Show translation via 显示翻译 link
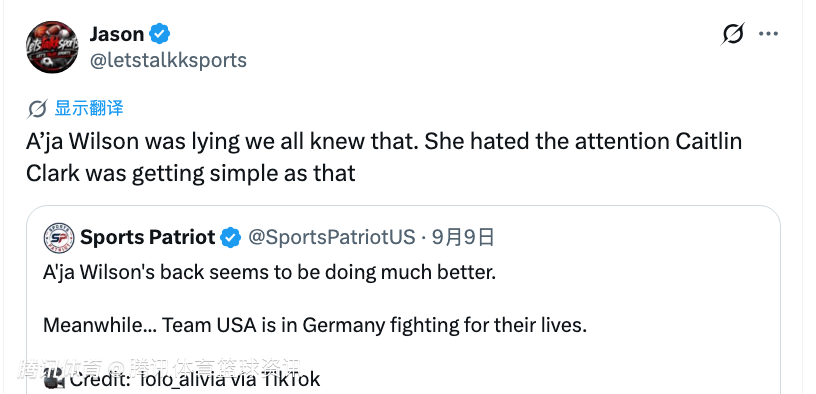 (x=89, y=109)
